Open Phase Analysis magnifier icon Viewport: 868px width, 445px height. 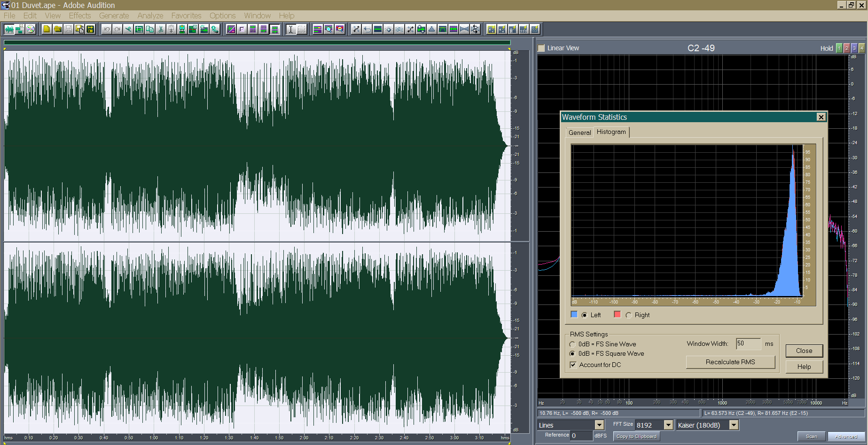tap(340, 29)
